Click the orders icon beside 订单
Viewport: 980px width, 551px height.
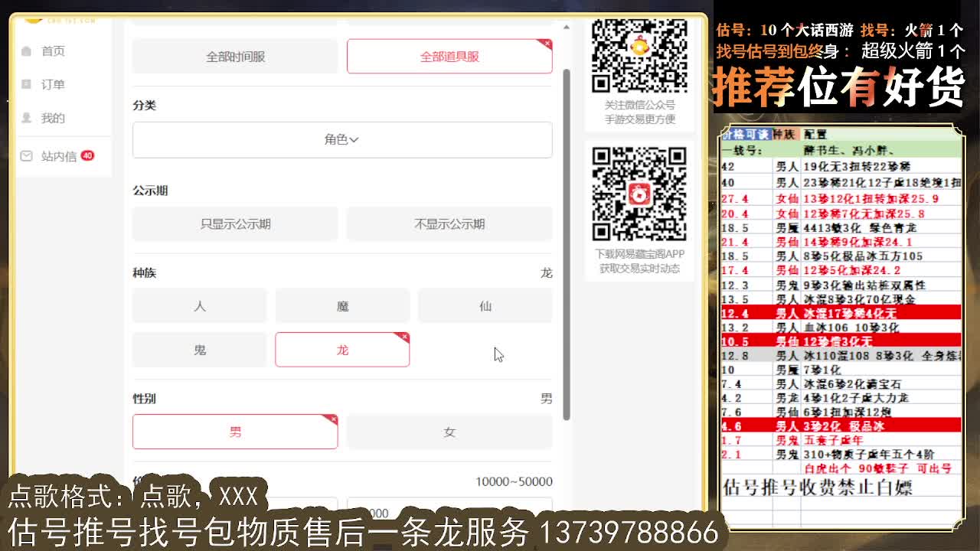(27, 84)
